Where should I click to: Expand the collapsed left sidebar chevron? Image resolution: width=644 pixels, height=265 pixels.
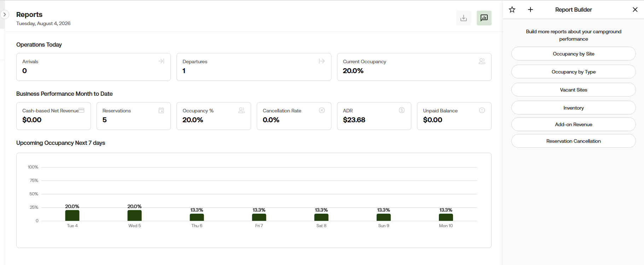tap(5, 14)
